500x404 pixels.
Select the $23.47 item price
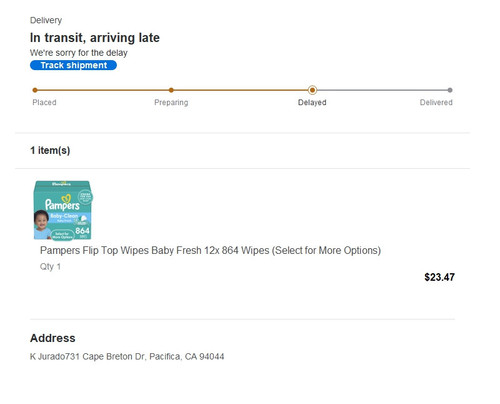[x=439, y=277]
